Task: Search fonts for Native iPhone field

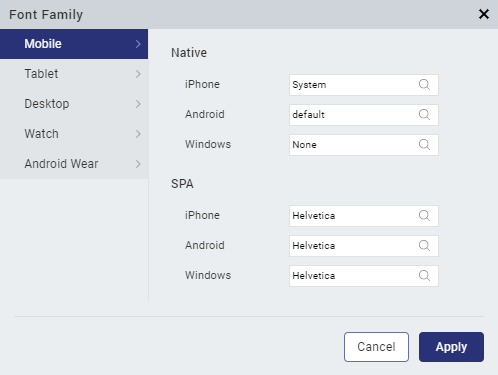Action: tap(424, 85)
